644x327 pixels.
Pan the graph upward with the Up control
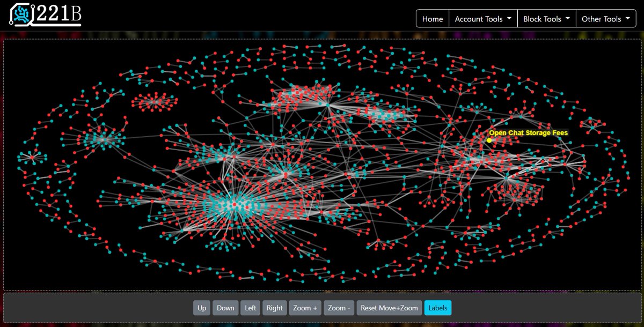pos(202,308)
